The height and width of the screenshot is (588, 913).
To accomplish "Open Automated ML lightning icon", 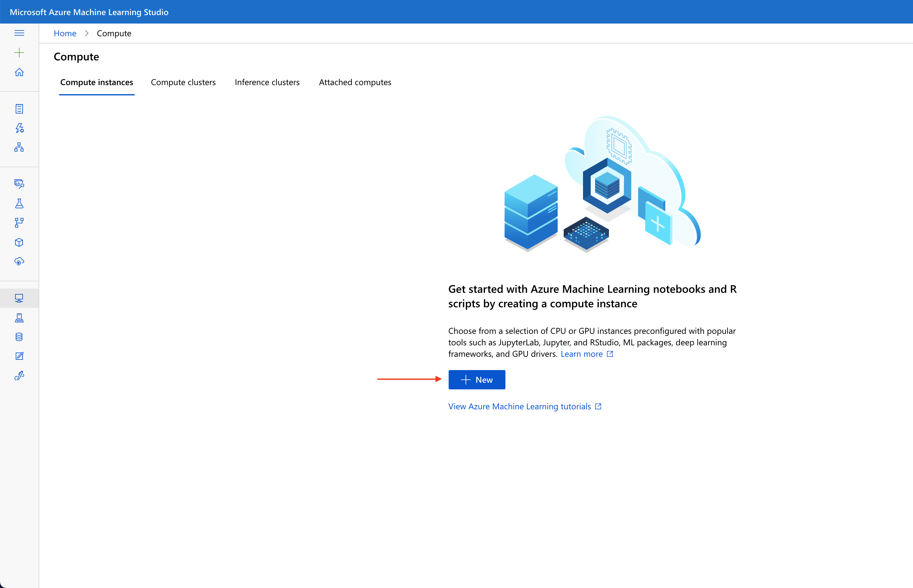I will tap(19, 128).
